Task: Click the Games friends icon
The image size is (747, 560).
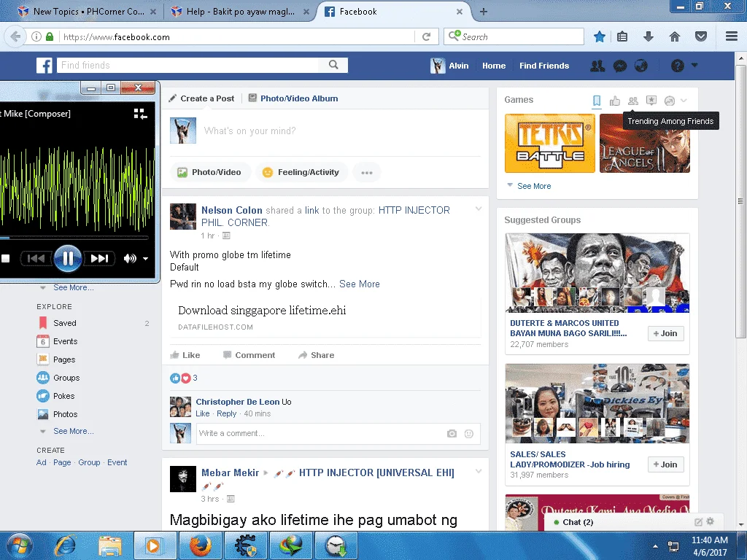Action: 632,101
